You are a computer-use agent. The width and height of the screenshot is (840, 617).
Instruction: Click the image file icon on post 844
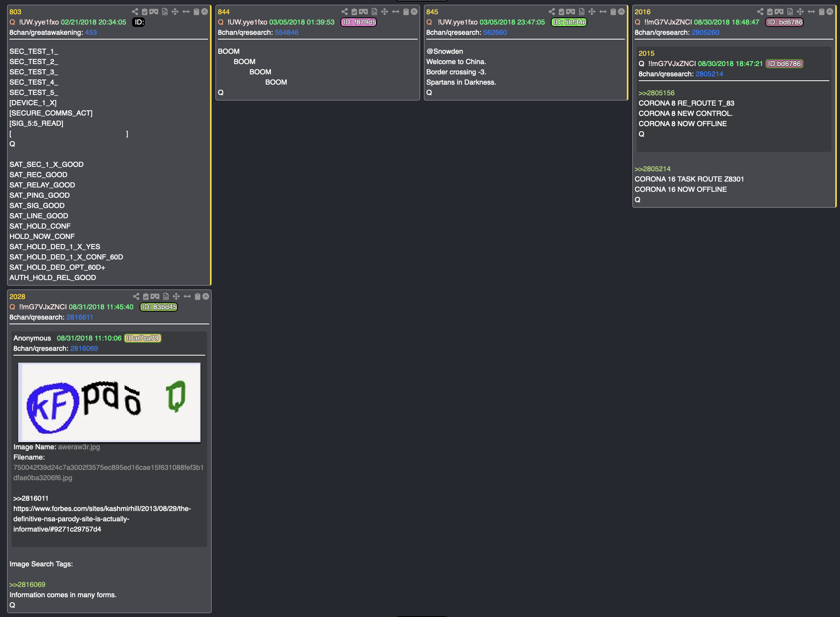[x=374, y=12]
